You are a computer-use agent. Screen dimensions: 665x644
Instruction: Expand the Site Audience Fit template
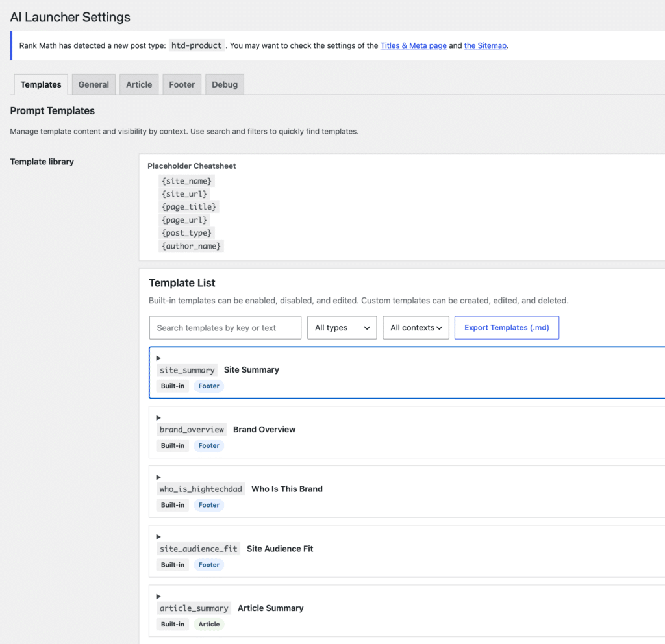[158, 537]
